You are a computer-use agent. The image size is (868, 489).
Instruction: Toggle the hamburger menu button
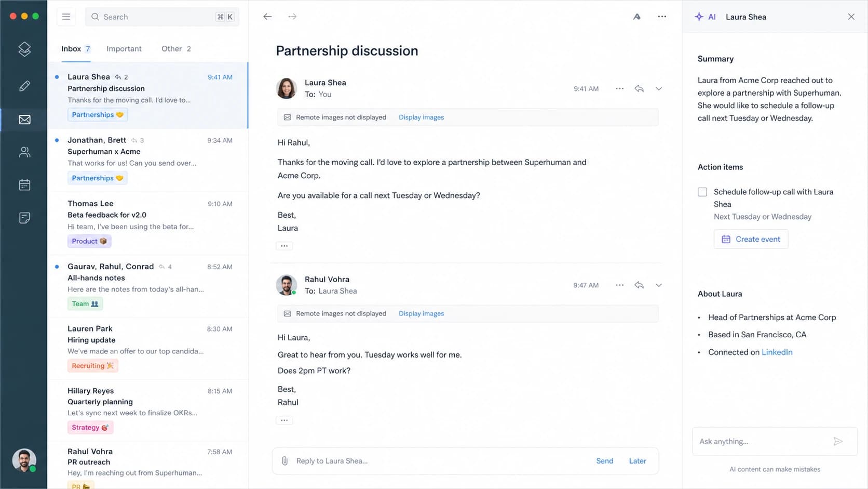click(66, 17)
